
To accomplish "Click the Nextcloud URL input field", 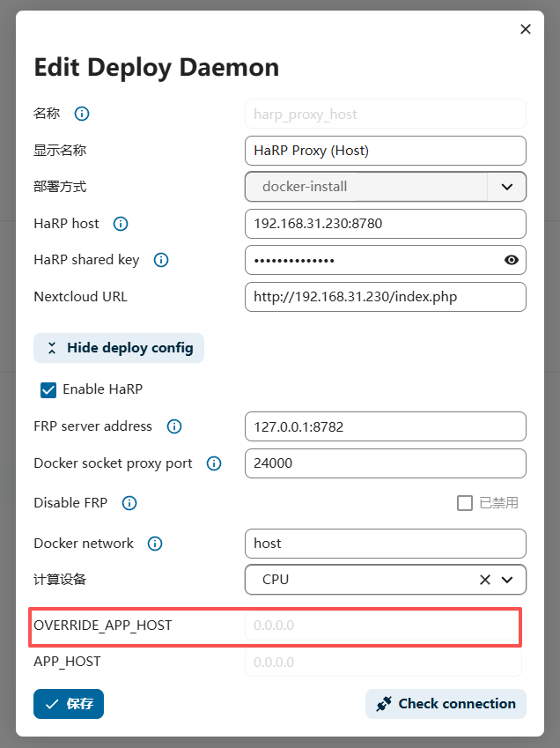I will tap(385, 297).
